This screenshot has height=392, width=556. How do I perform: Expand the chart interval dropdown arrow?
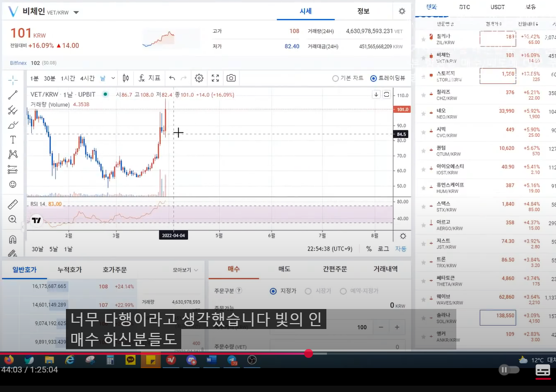[113, 78]
